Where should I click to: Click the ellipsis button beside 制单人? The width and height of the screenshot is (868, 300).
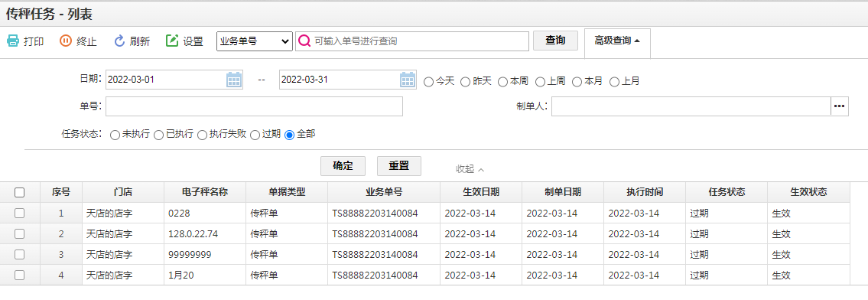pyautogui.click(x=840, y=106)
